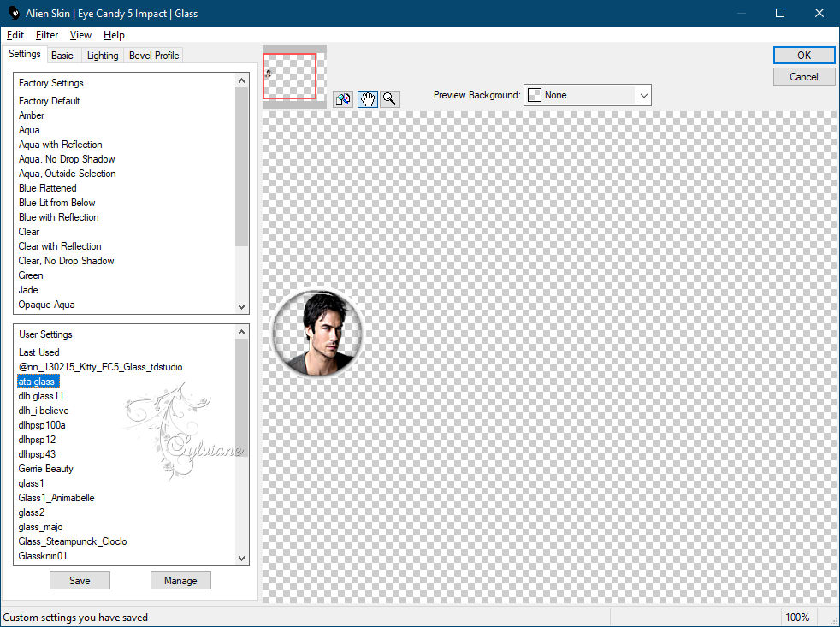Select Blue Lit from Below preset
840x627 pixels.
click(x=56, y=202)
